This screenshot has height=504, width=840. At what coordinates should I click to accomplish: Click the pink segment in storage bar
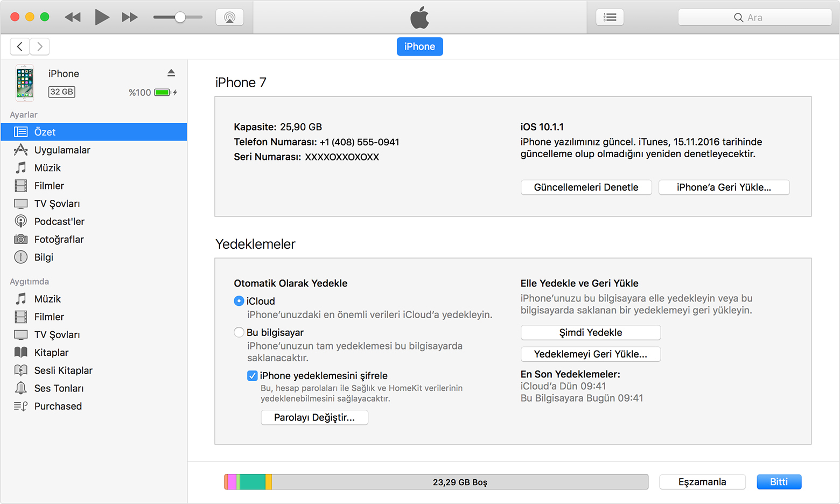232,482
